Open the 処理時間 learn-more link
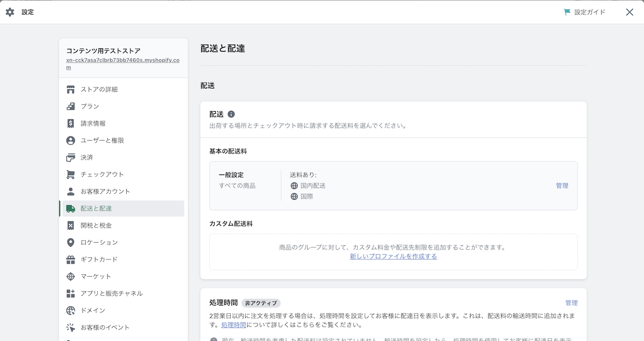The width and height of the screenshot is (644, 341). 234,325
